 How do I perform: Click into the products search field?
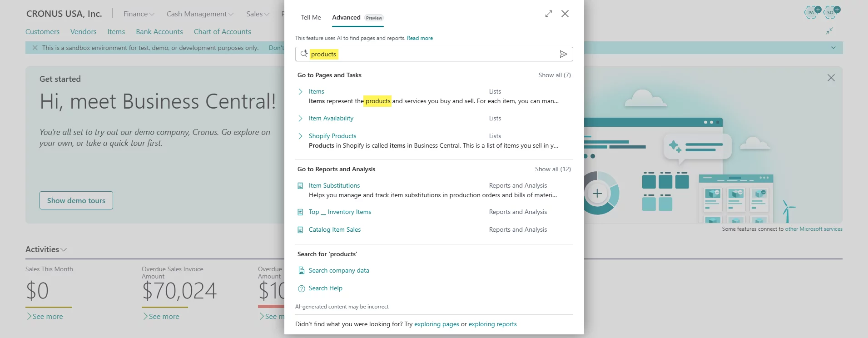tap(432, 54)
